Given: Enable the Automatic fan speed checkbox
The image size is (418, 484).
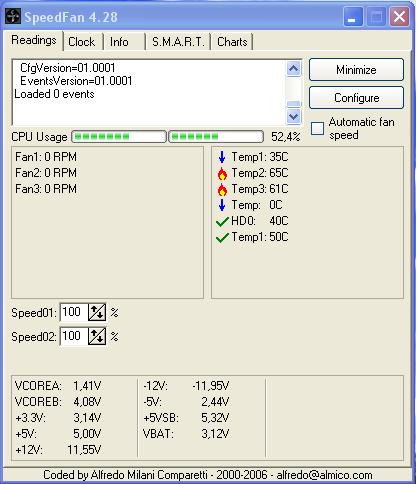Looking at the screenshot, I should coord(317,128).
